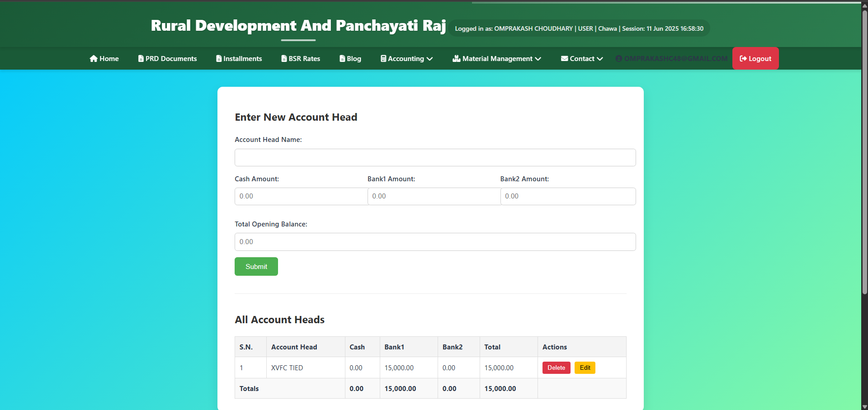Select the PRD Documents document icon
The width and height of the screenshot is (868, 410).
141,58
